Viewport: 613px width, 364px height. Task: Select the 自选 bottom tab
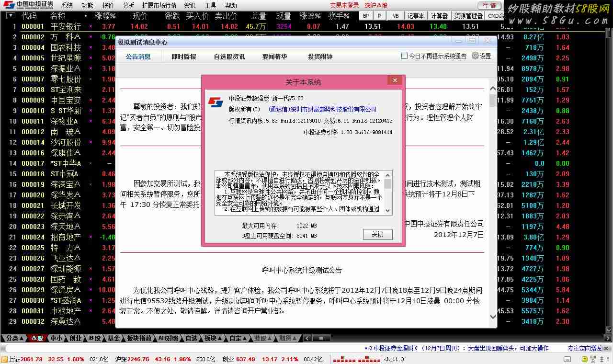[192, 338]
